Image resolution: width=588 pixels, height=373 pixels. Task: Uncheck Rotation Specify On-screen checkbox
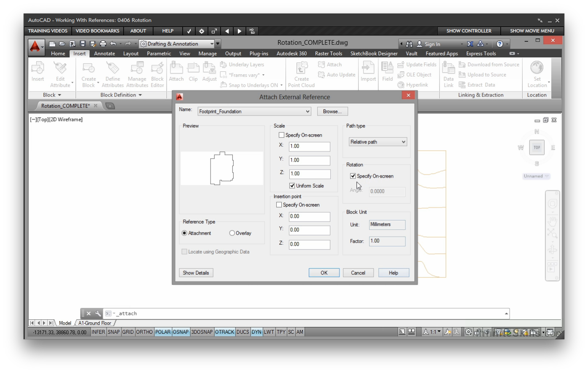(353, 176)
